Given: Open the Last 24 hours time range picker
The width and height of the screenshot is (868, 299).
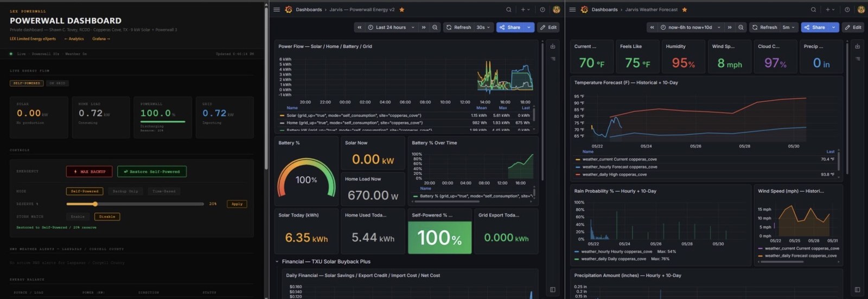Looking at the screenshot, I should (391, 27).
